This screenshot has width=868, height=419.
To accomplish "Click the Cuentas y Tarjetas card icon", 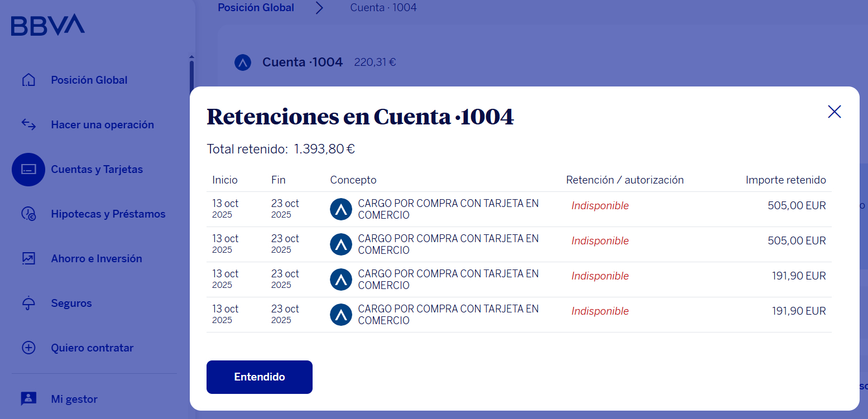I will (x=28, y=169).
